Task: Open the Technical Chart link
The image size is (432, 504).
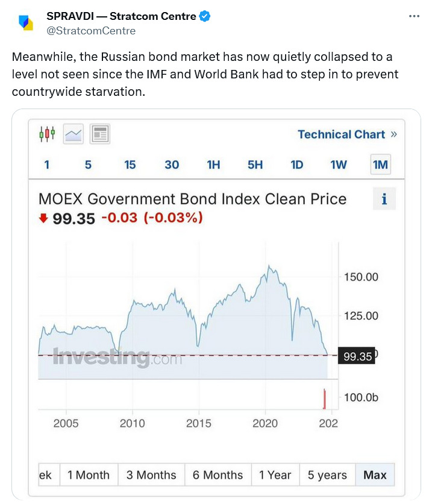Action: pyautogui.click(x=347, y=134)
